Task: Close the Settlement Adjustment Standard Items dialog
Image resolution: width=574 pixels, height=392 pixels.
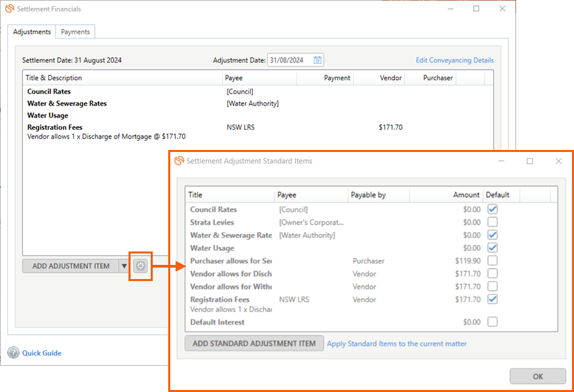Action: [x=559, y=161]
